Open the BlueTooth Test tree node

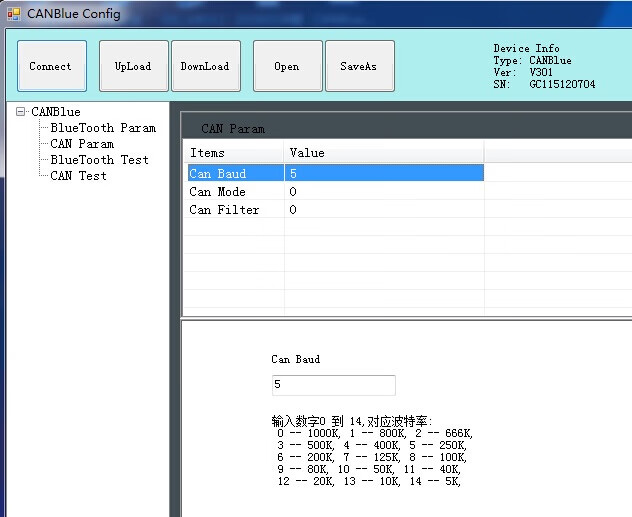(x=99, y=160)
